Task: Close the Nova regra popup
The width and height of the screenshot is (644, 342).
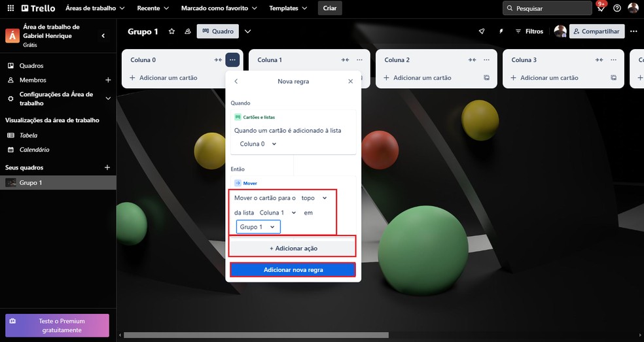Action: (x=350, y=81)
